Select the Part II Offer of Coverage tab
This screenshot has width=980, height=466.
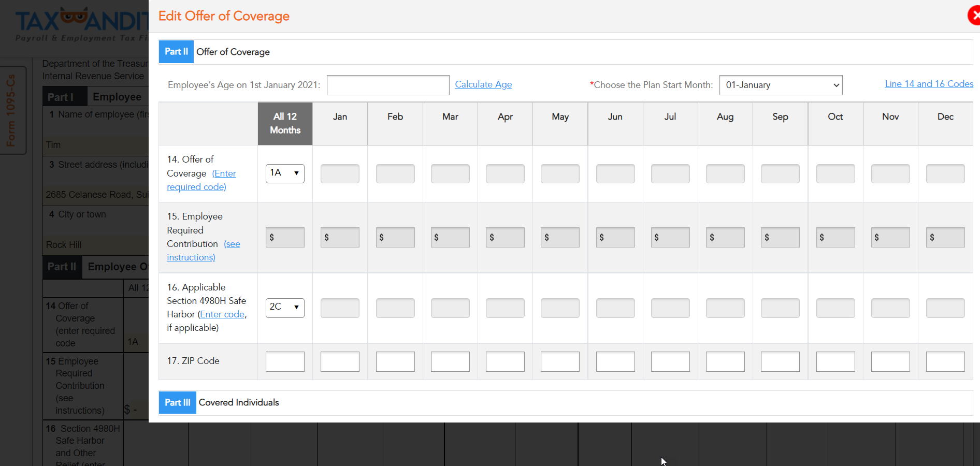point(176,52)
